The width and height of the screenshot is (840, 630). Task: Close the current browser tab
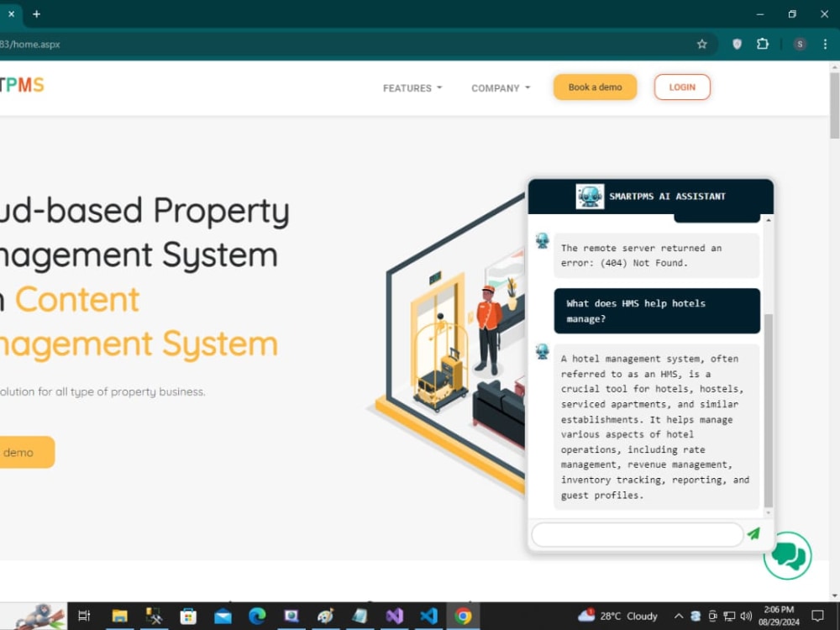[11, 14]
